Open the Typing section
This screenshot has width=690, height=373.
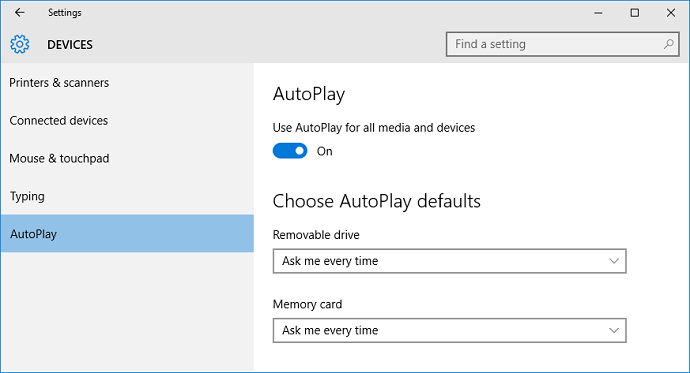[x=127, y=196]
